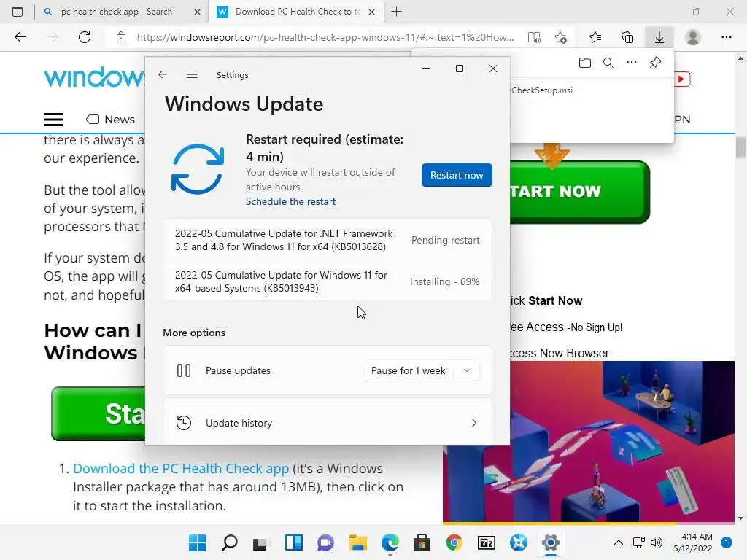Screen dimensions: 747x560
Task: Click the Windows Update sync arrows icon
Action: (197, 169)
